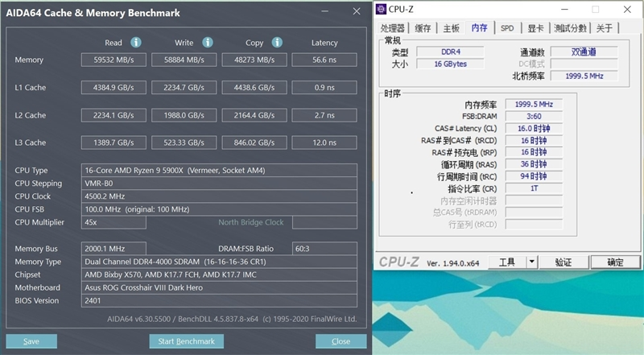Click the Write info icon in AIDA64
This screenshot has height=355, width=644.
[x=208, y=43]
